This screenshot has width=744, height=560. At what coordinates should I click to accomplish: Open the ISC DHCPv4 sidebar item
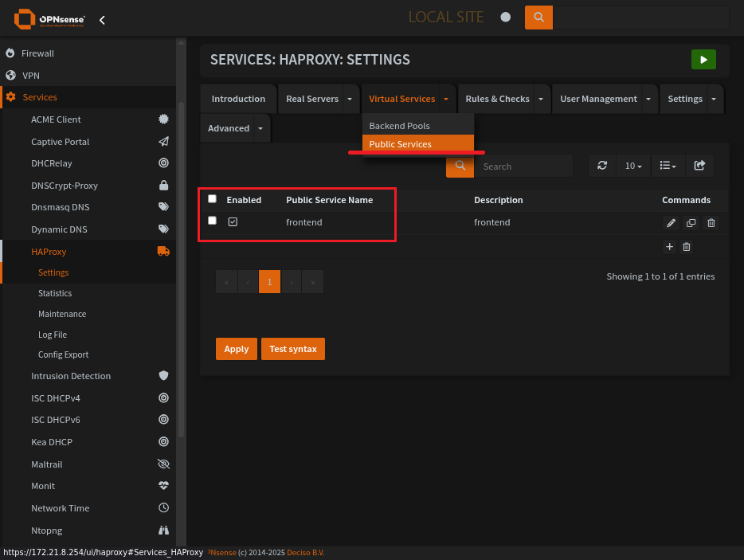(x=56, y=397)
